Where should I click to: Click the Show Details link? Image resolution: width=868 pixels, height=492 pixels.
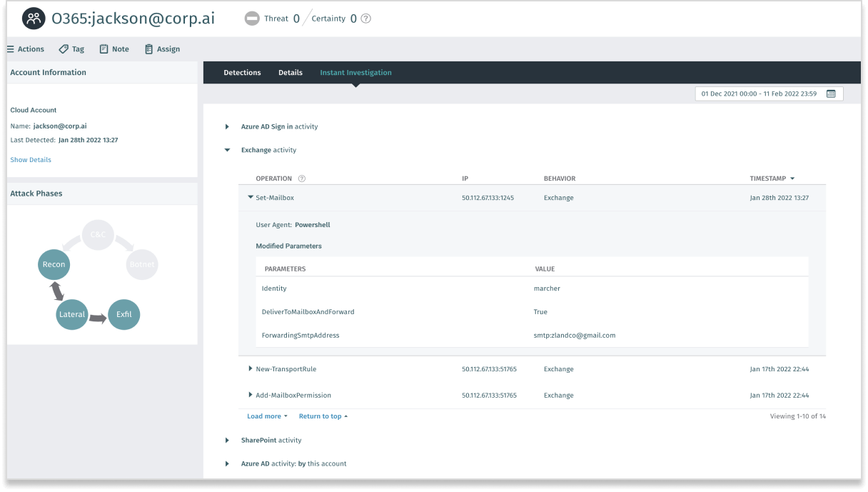pyautogui.click(x=30, y=159)
